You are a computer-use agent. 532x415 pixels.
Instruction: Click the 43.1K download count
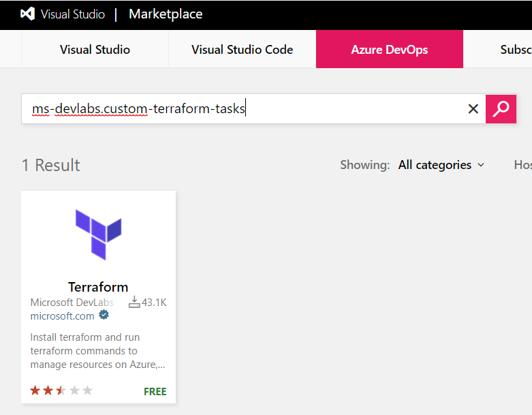(154, 303)
